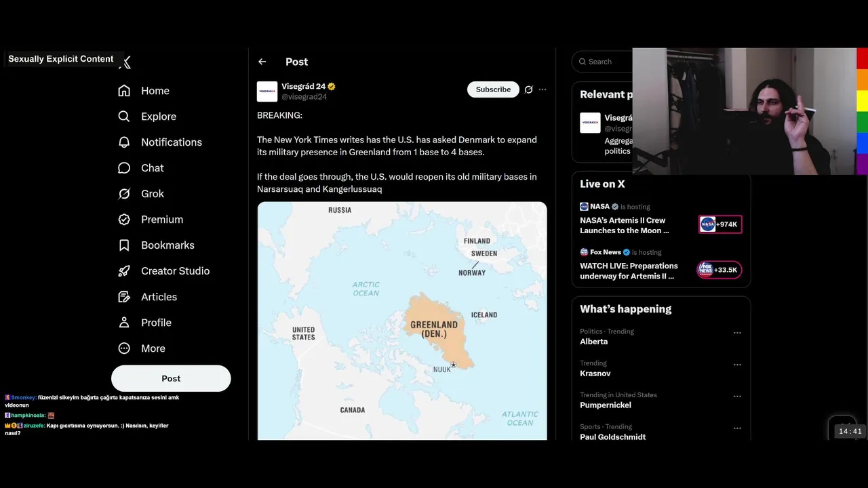
Task: Open the Greenland map image
Action: 402,321
